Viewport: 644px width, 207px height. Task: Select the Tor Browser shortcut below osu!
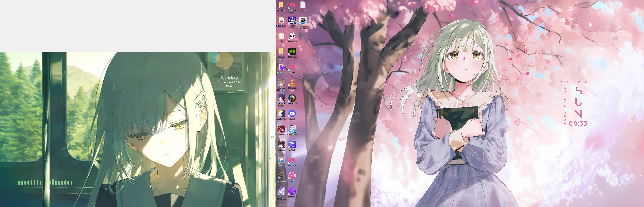292,192
